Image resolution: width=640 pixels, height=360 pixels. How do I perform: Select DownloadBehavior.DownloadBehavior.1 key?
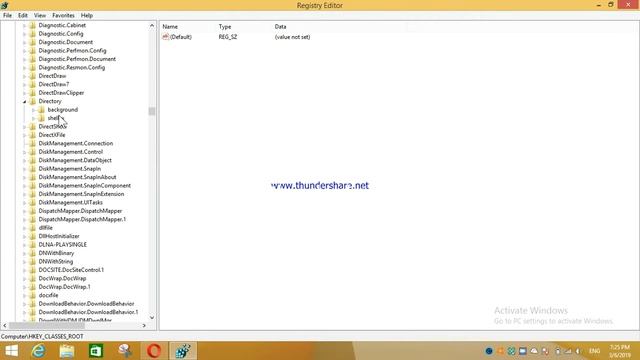point(88,312)
